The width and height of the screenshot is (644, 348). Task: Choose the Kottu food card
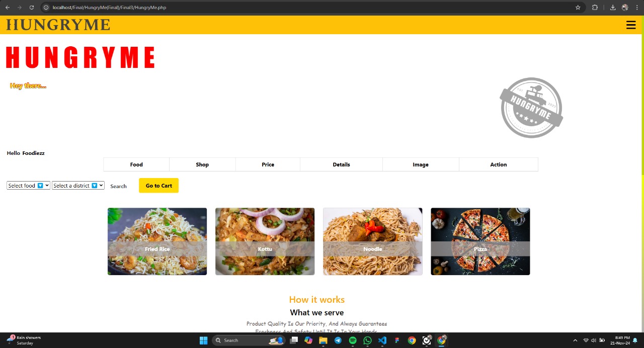(265, 241)
